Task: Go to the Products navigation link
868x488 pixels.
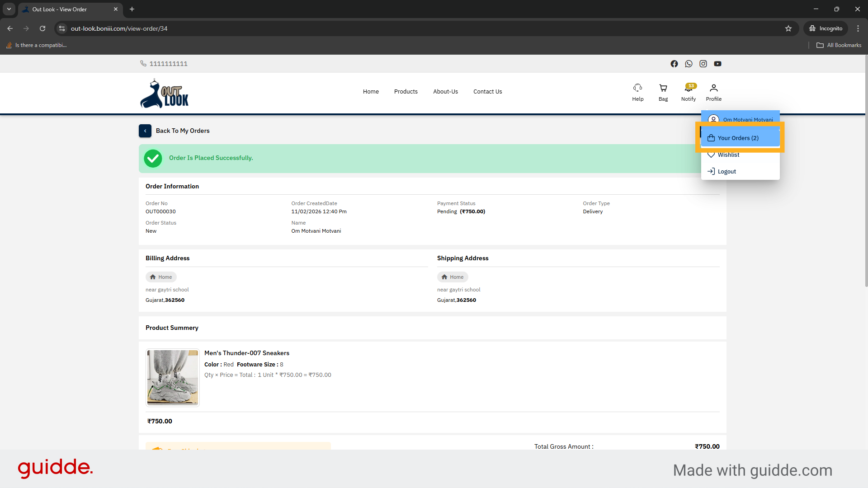Action: pos(406,91)
